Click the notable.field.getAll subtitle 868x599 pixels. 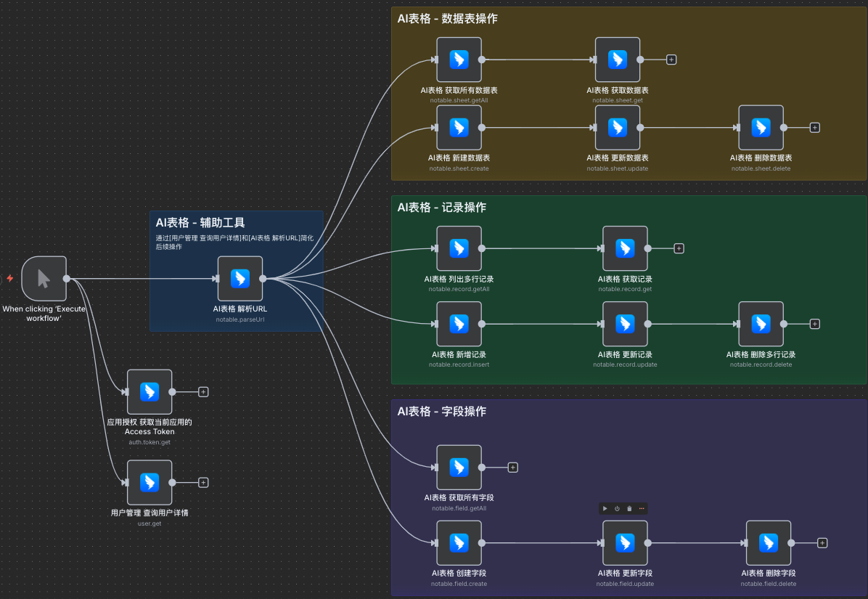459,508
